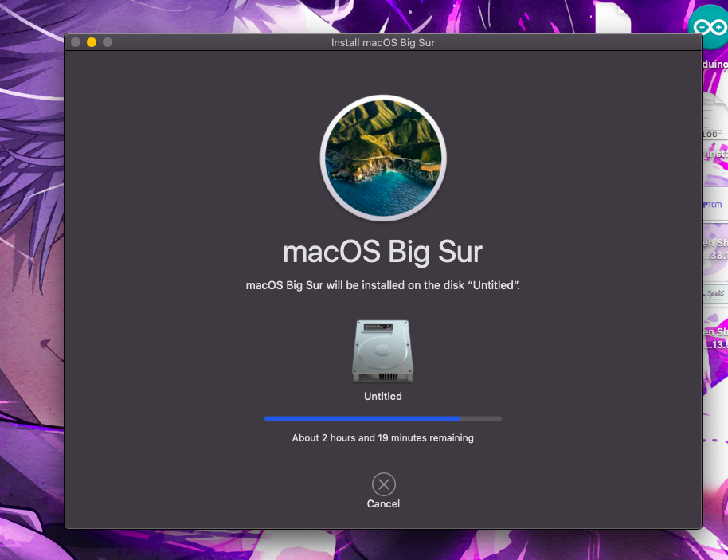Click the "Untitled" disk name label
The width and height of the screenshot is (728, 560).
[382, 396]
